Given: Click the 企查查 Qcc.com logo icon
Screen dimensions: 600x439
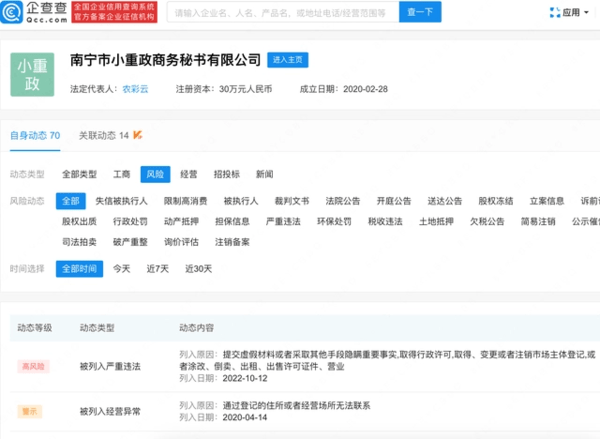Looking at the screenshot, I should [x=11, y=12].
